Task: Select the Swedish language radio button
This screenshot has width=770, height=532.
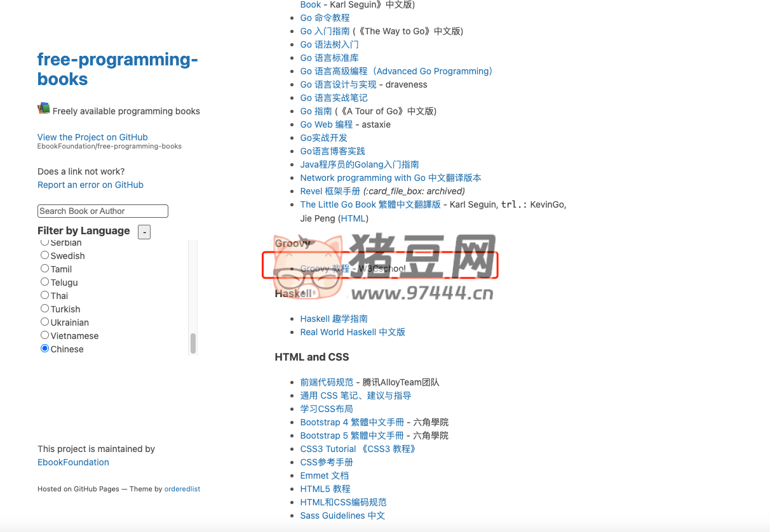Action: [44, 255]
